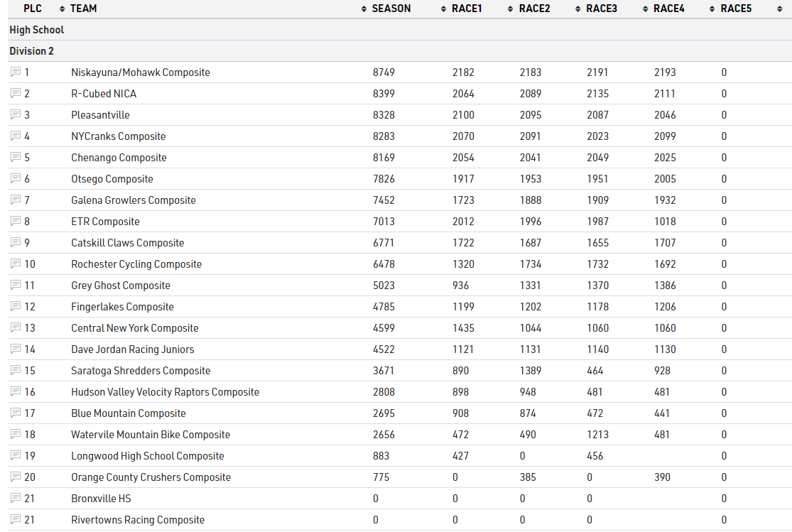Screen dimensions: 792x532
Task: Click comment icon for Saratoga Shredders Composite
Action: pyautogui.click(x=16, y=370)
